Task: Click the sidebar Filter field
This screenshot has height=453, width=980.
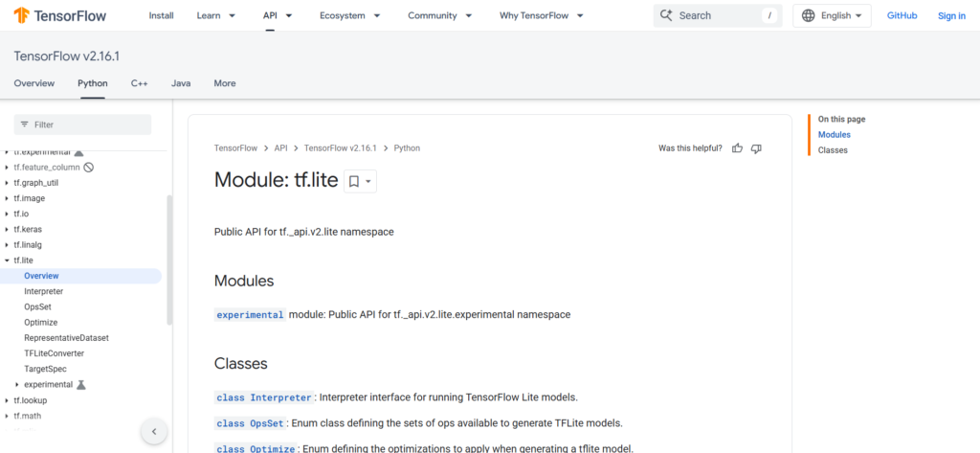Action: [x=82, y=125]
